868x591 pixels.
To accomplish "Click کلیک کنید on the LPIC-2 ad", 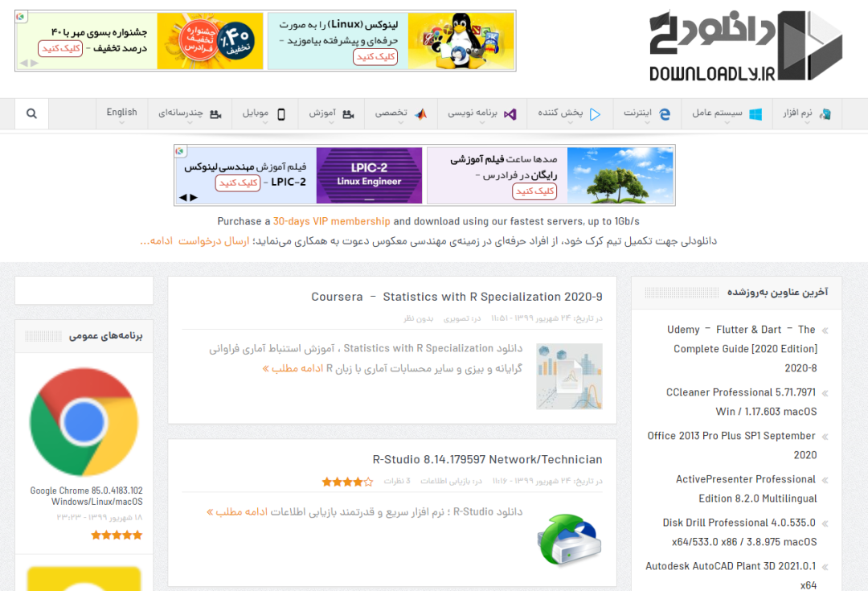I will 237,183.
